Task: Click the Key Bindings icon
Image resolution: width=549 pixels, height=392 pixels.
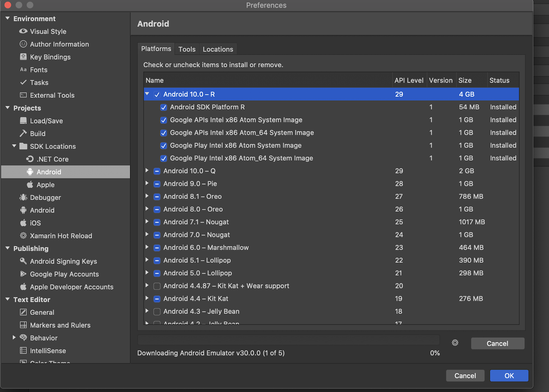Action: click(x=23, y=57)
